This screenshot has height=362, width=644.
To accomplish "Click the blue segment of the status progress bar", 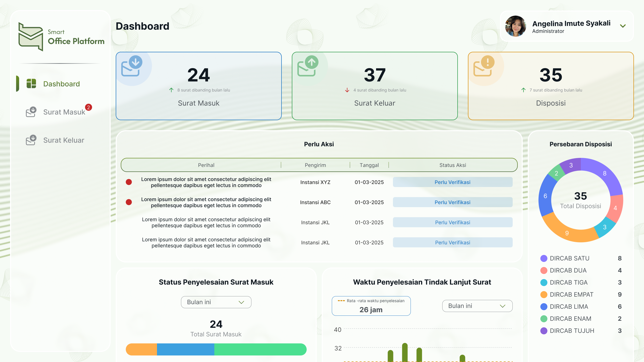I will coord(185,349).
